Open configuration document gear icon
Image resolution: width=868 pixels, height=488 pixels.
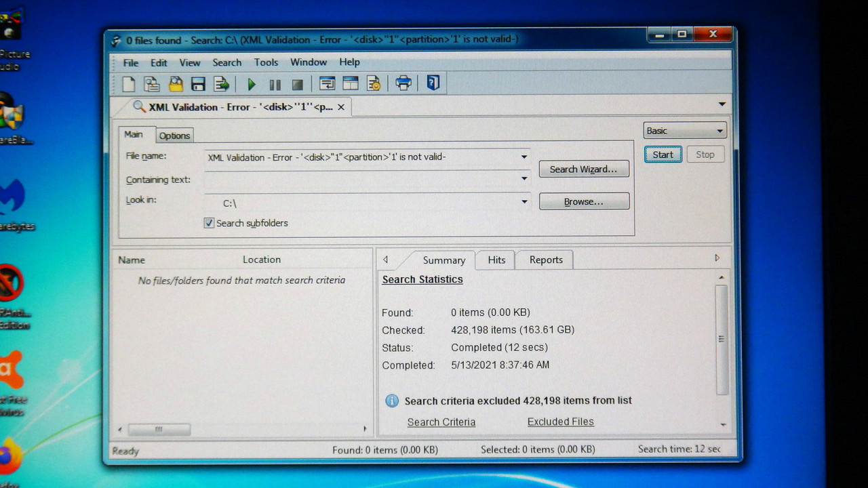(x=373, y=84)
